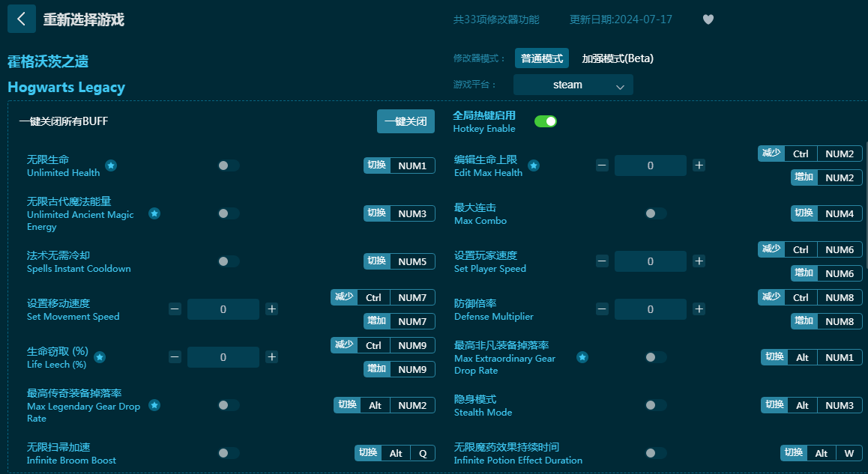Click the 增加 NUM6 hotkey for Player Speed
The height and width of the screenshot is (474, 868).
coord(827,273)
